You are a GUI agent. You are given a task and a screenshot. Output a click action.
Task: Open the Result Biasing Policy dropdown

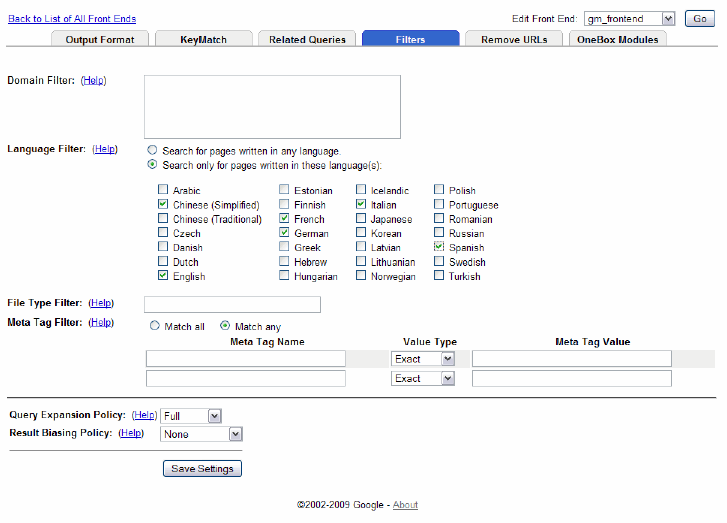pyautogui.click(x=202, y=434)
